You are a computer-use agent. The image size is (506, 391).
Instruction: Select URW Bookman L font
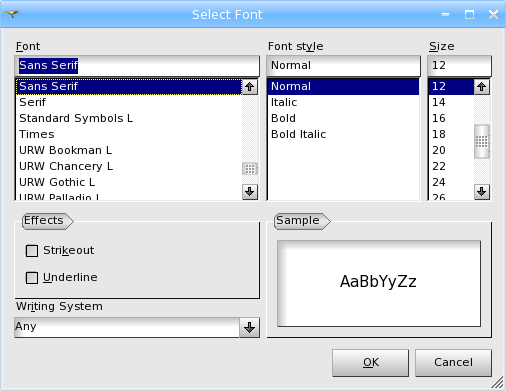[129, 150]
